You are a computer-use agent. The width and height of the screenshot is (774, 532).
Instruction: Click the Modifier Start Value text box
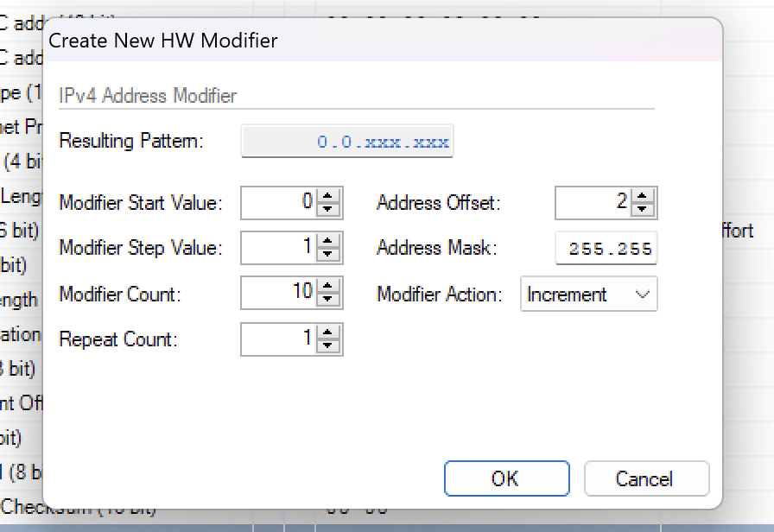pyautogui.click(x=278, y=203)
